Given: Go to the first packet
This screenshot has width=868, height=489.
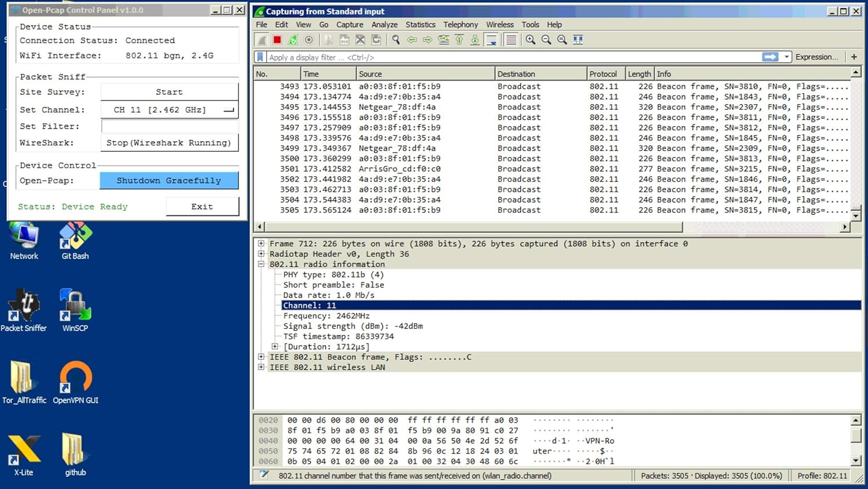Looking at the screenshot, I should tap(459, 40).
